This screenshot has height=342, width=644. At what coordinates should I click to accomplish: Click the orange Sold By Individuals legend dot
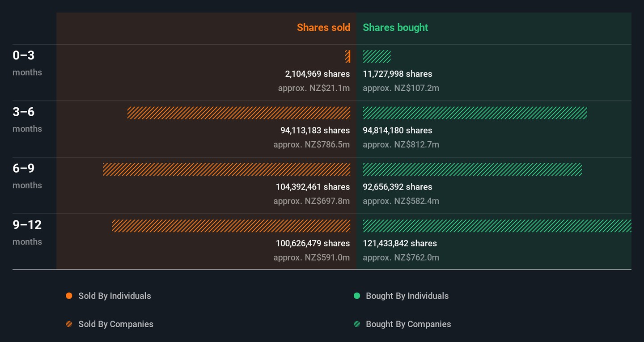click(x=69, y=296)
